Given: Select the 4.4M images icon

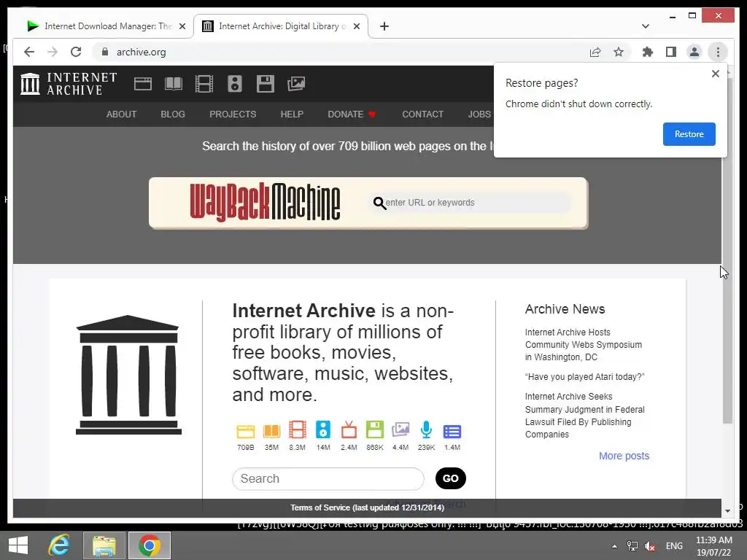Looking at the screenshot, I should pyautogui.click(x=400, y=430).
